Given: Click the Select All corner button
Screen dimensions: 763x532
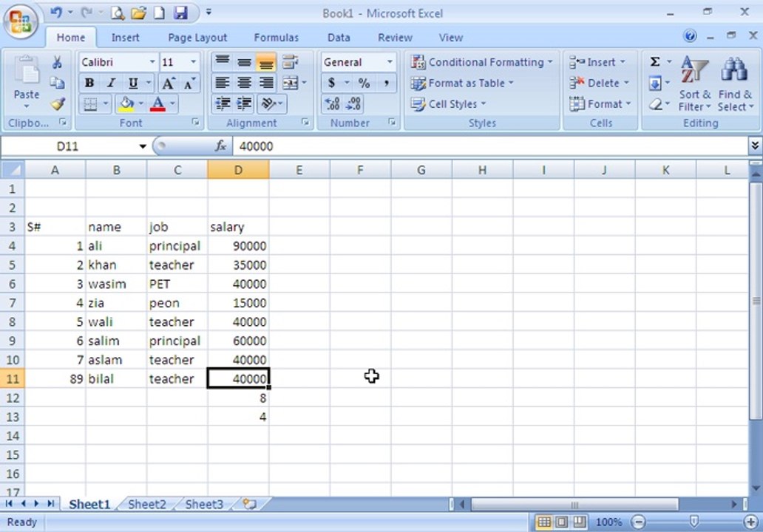Looking at the screenshot, I should [13, 170].
